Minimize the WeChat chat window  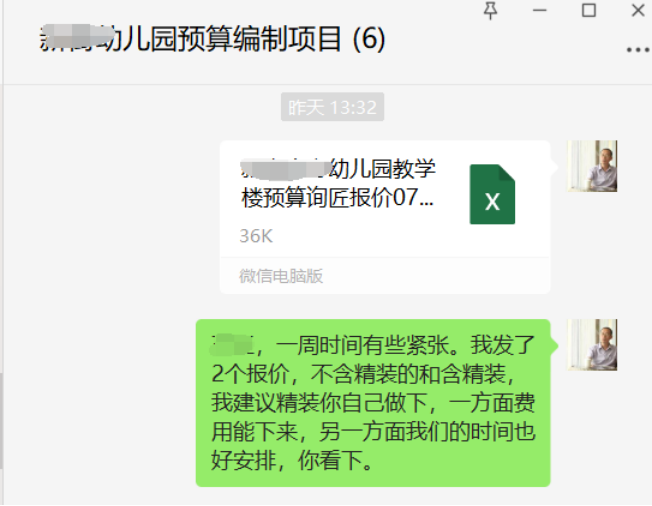[x=540, y=11]
